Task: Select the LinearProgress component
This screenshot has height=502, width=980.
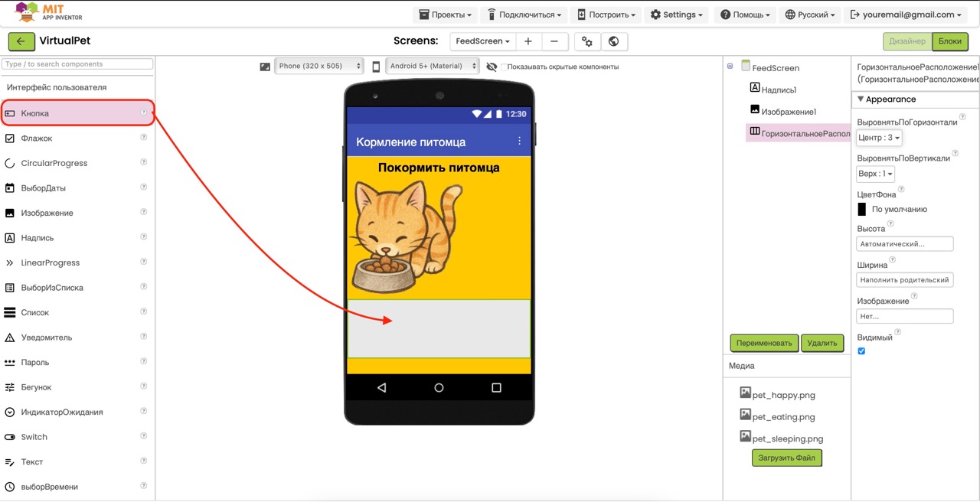Action: (x=77, y=262)
